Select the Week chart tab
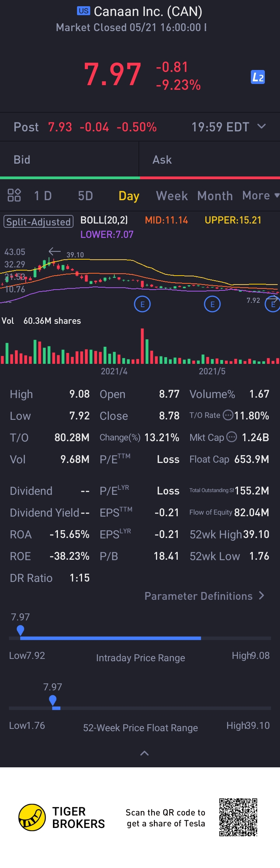The height and width of the screenshot is (868, 280). pos(172,196)
